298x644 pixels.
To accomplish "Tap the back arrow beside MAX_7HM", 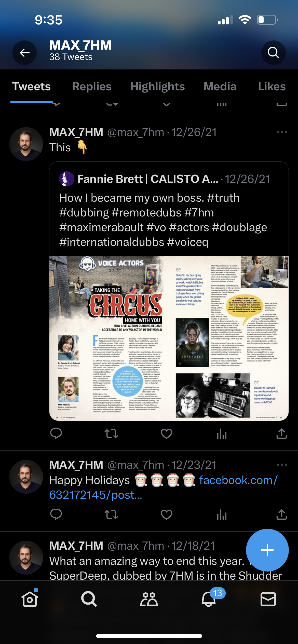I will point(24,53).
